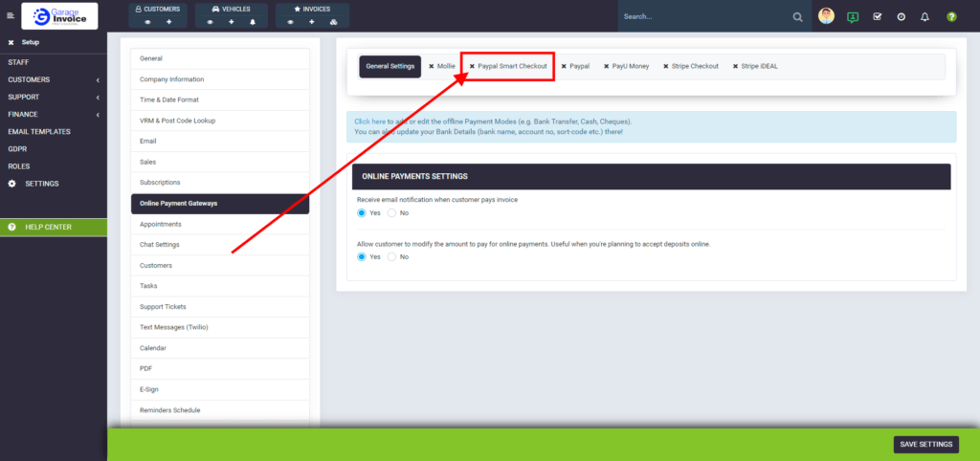Click inside the Search field
The height and width of the screenshot is (461, 980).
tap(705, 17)
